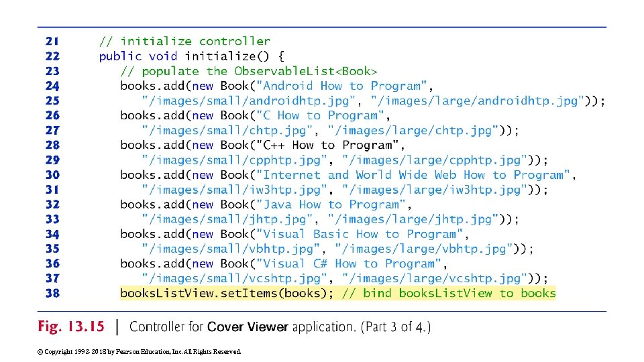The image size is (644, 362).
Task: Click the "// populate the ObservableList<Book>" comment
Action: tap(248, 71)
